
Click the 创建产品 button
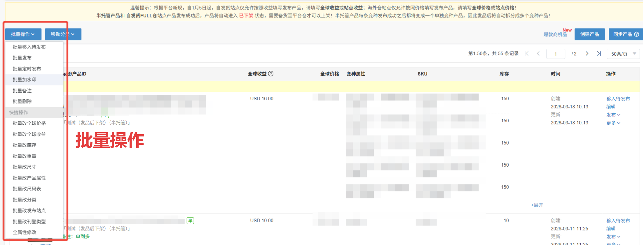coord(589,34)
